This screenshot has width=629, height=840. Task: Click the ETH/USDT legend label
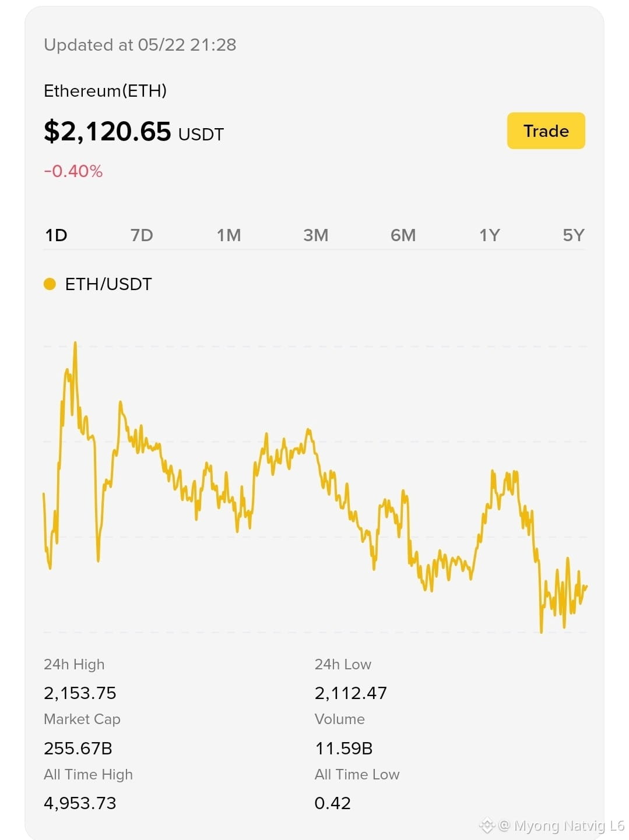click(108, 284)
